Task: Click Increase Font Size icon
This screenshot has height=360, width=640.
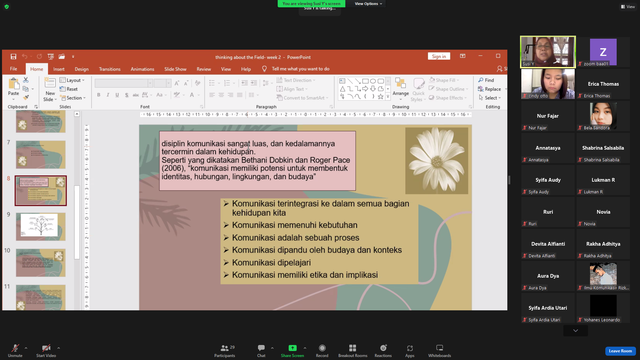Action: (x=177, y=83)
